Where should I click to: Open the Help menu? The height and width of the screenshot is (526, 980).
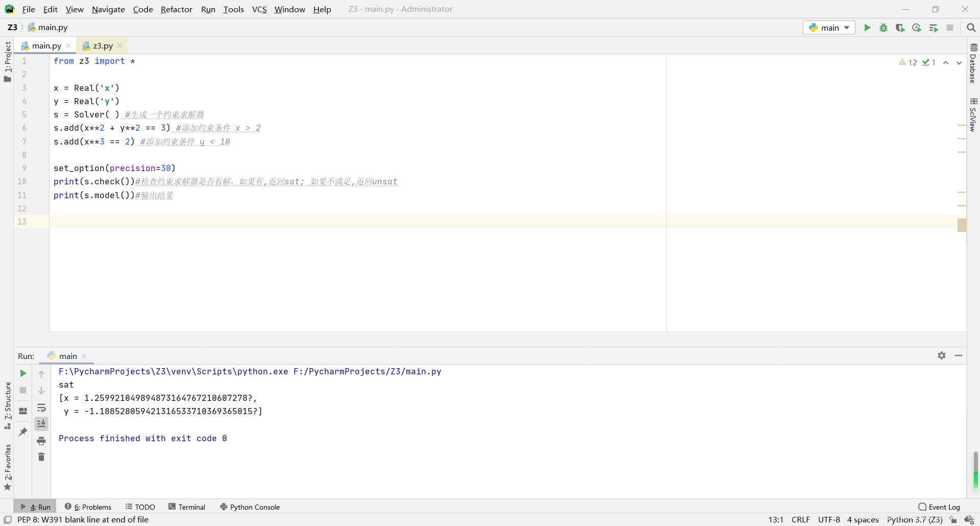click(x=322, y=9)
